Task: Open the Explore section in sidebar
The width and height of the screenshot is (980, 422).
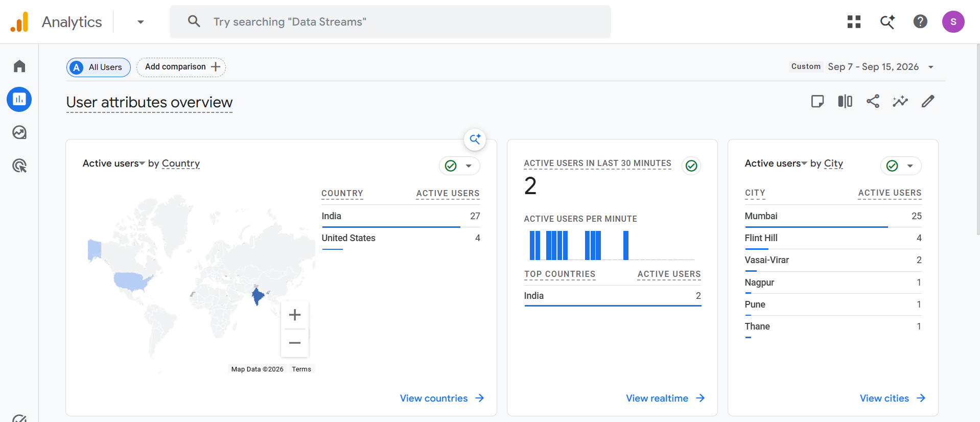Action: point(19,132)
